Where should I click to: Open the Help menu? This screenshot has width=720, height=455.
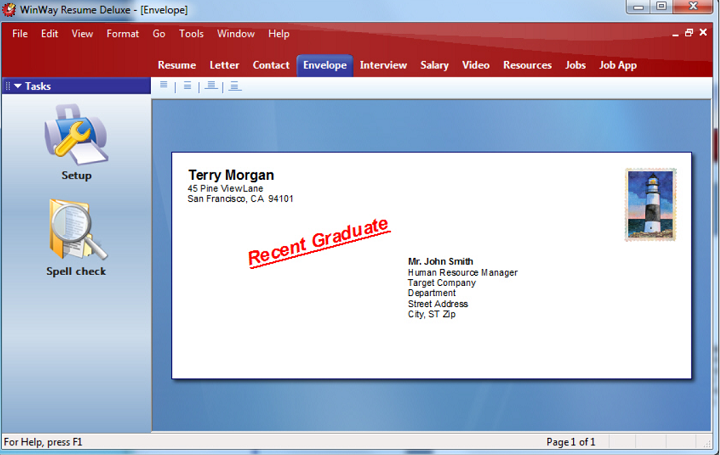click(279, 34)
